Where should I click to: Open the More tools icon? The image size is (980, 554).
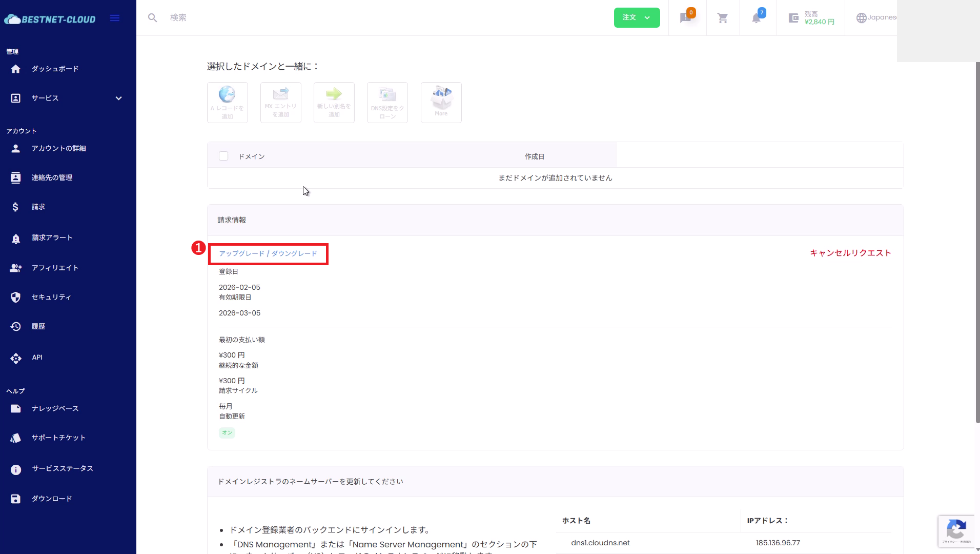tap(441, 103)
